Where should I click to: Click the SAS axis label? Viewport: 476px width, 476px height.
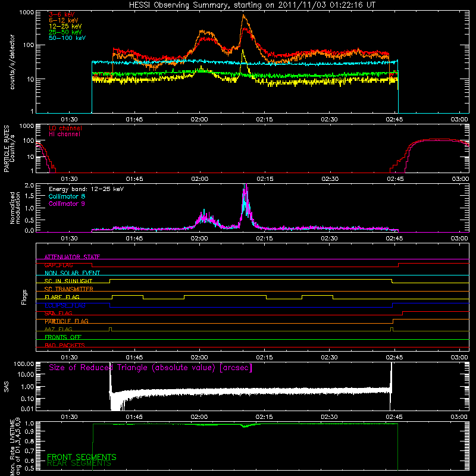(7, 387)
